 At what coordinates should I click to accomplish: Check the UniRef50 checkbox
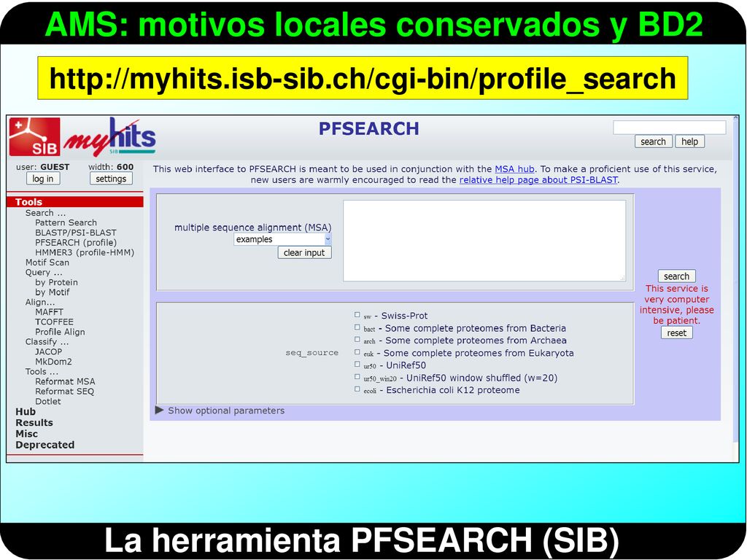click(357, 365)
